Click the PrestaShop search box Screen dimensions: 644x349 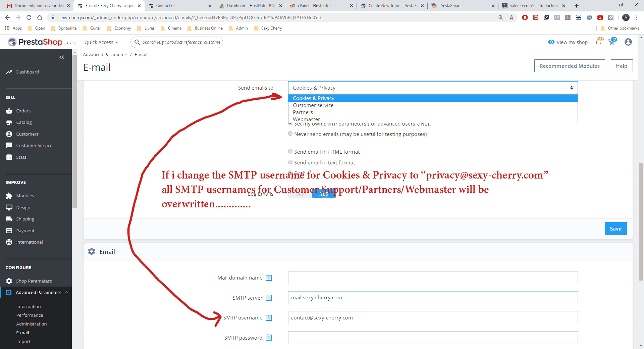177,42
